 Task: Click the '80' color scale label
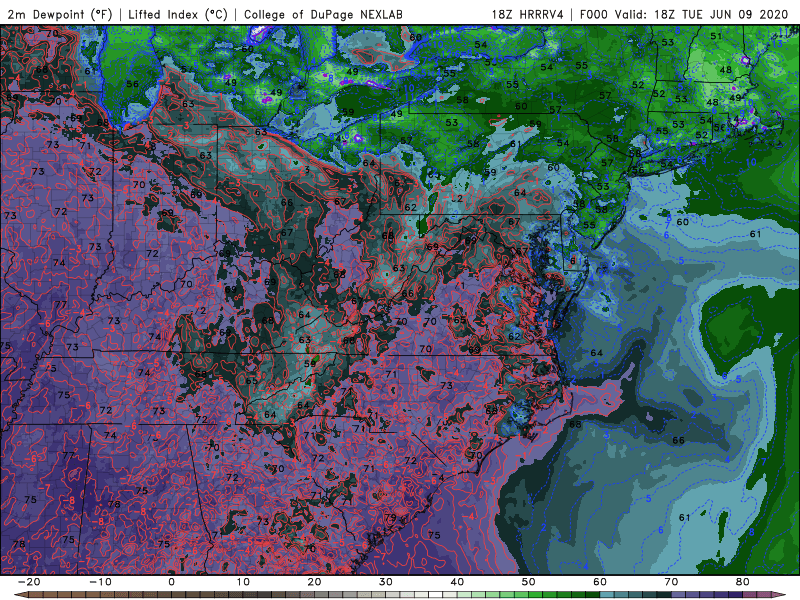(x=743, y=582)
